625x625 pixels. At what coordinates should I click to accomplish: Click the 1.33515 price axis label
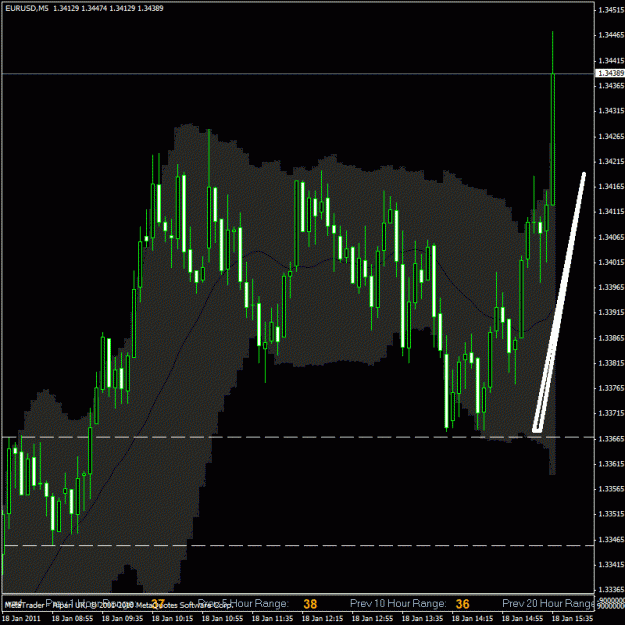611,515
